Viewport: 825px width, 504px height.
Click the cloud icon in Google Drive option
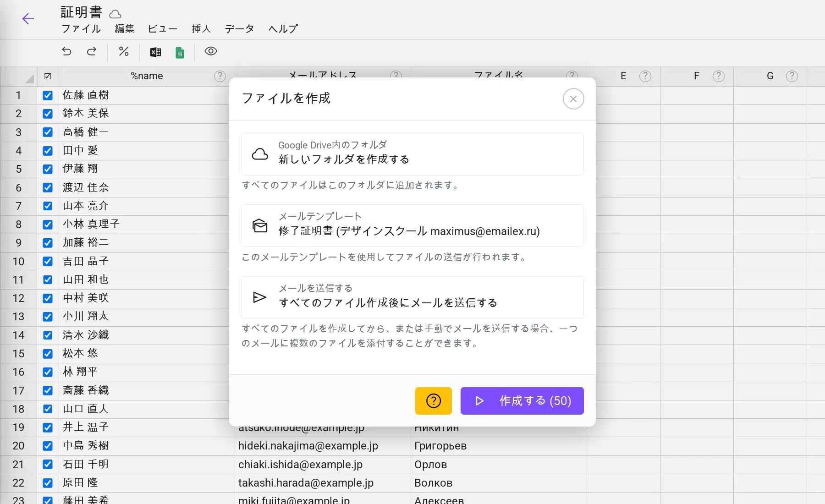click(x=260, y=154)
